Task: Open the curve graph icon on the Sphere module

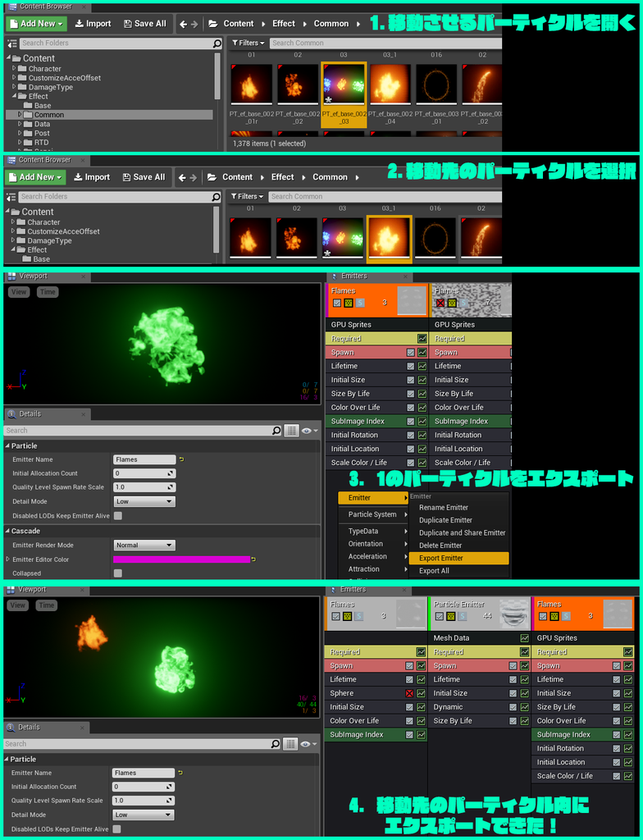Action: [422, 693]
